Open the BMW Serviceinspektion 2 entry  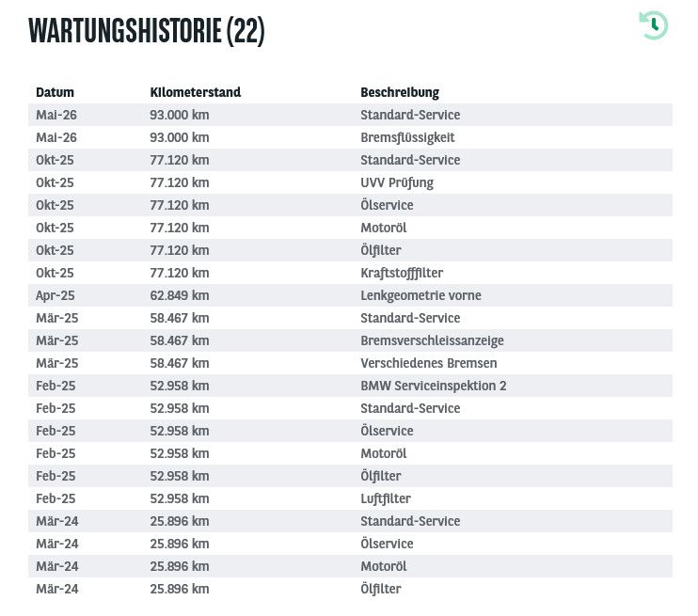pos(433,386)
